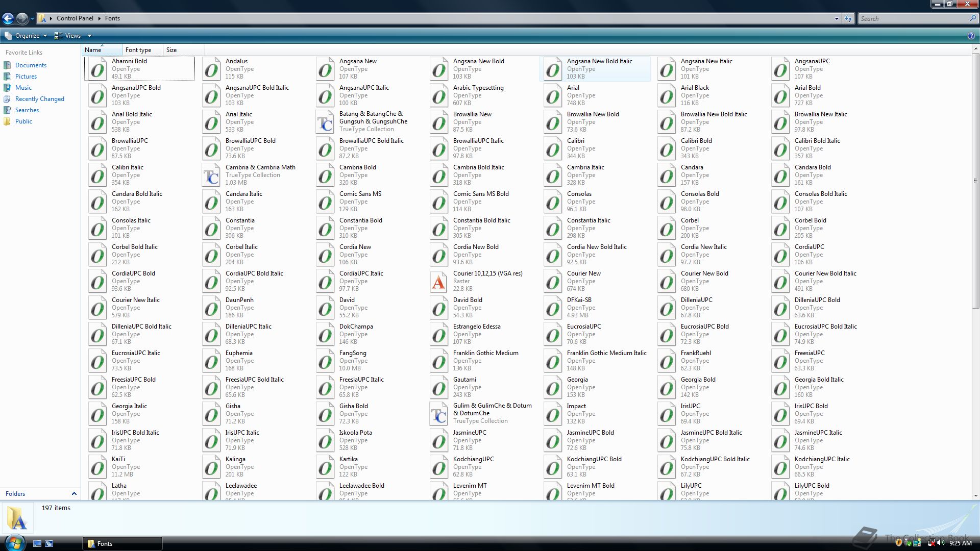Sort by the Name column header
980x551 pixels.
(x=102, y=50)
